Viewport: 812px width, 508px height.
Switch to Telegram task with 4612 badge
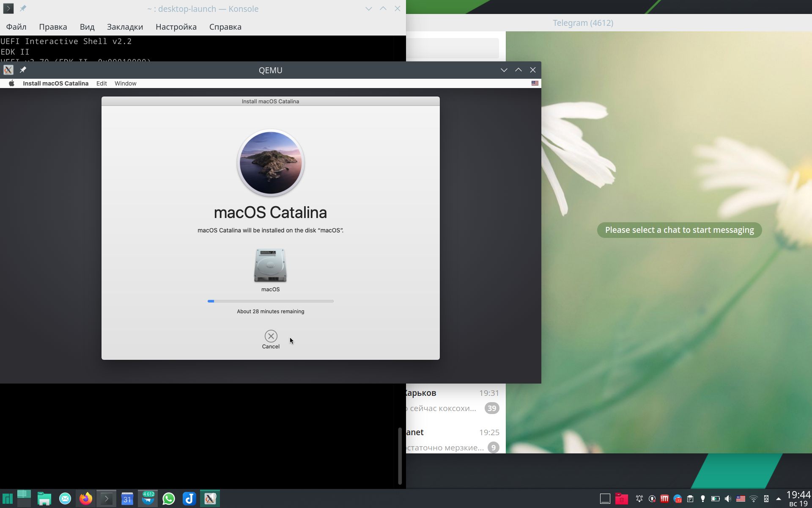pyautogui.click(x=148, y=499)
